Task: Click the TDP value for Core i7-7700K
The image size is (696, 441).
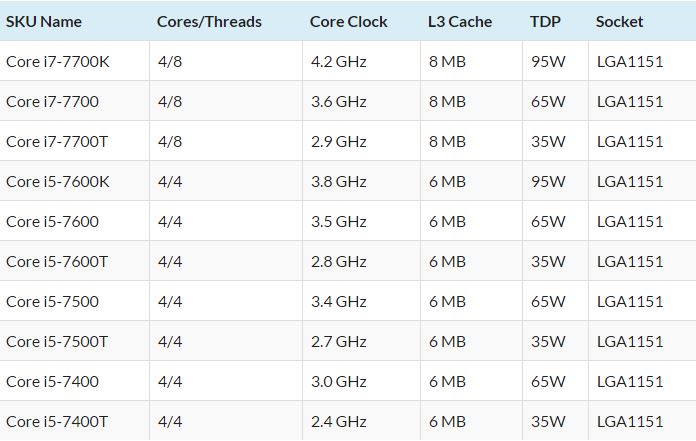Action: point(548,62)
